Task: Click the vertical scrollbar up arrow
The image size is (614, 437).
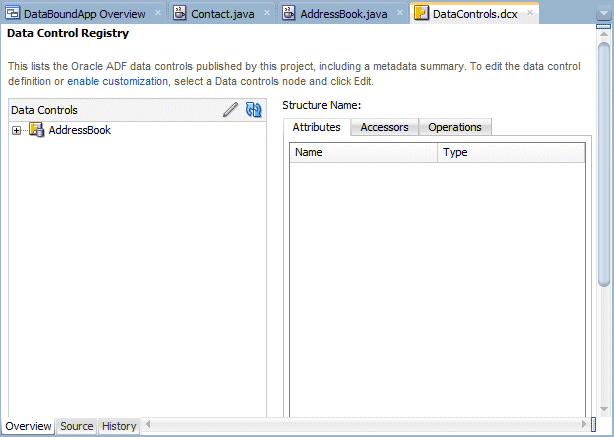Action: coord(603,34)
